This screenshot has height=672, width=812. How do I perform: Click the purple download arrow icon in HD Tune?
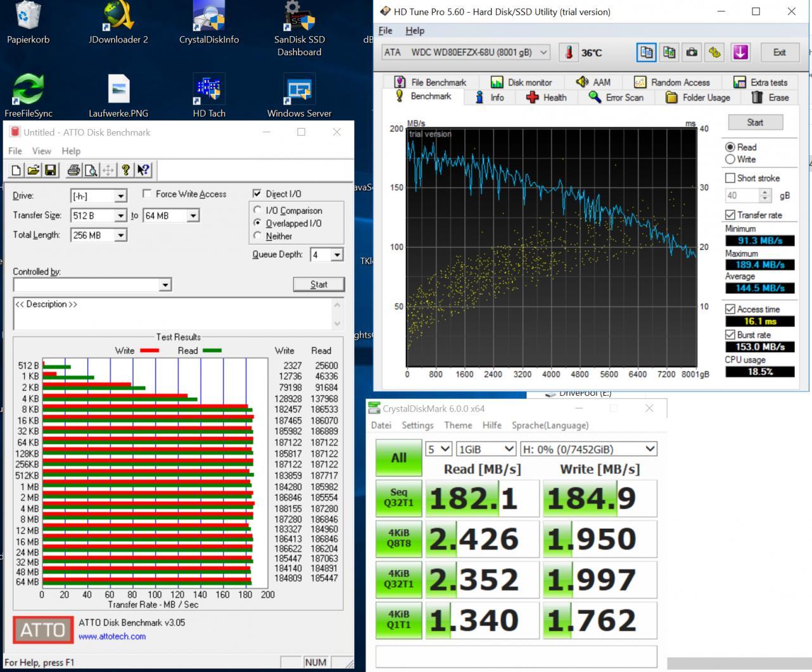(x=740, y=53)
